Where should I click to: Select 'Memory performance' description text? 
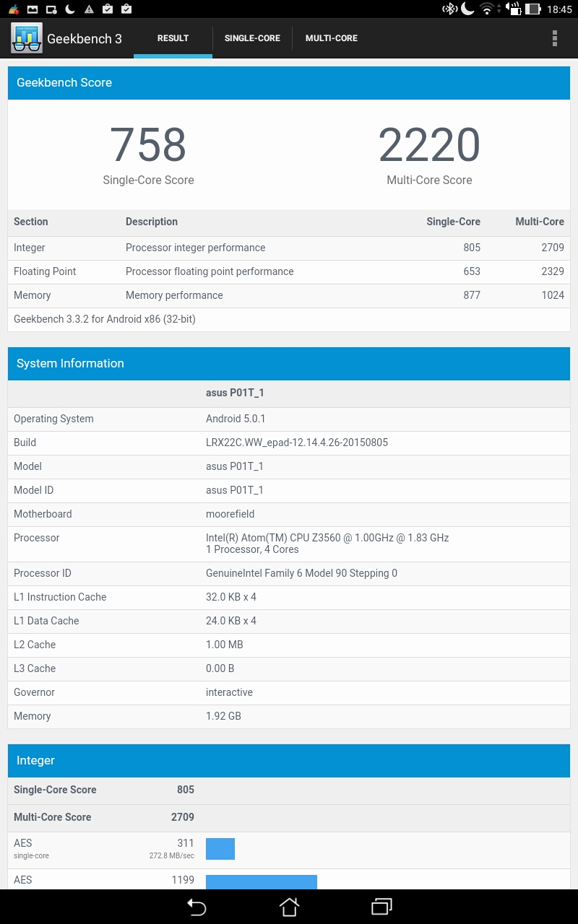pos(174,295)
